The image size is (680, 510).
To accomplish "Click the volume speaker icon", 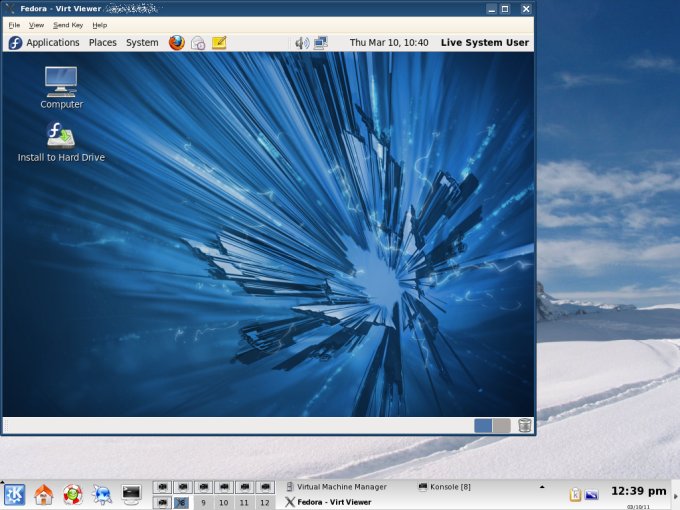I will click(x=301, y=43).
